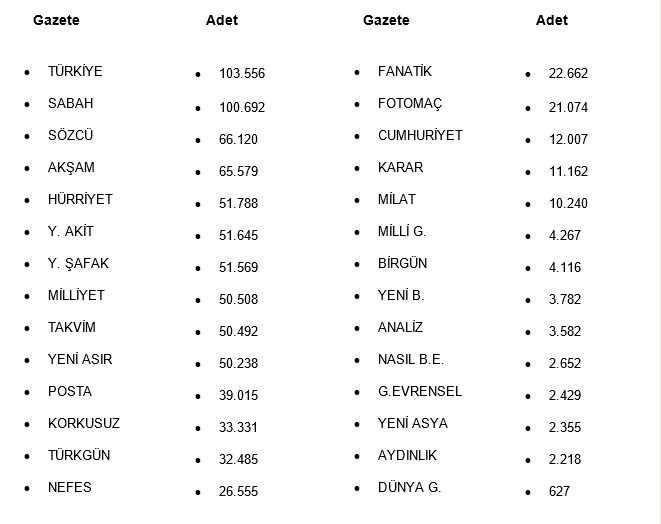
Task: Select the SABAH list item
Action: tap(70, 103)
